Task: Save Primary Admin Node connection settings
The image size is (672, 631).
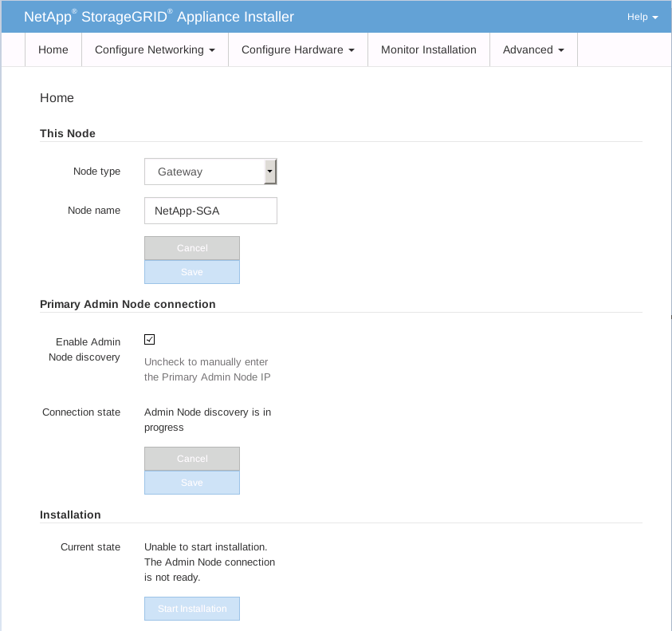Action: click(x=192, y=483)
